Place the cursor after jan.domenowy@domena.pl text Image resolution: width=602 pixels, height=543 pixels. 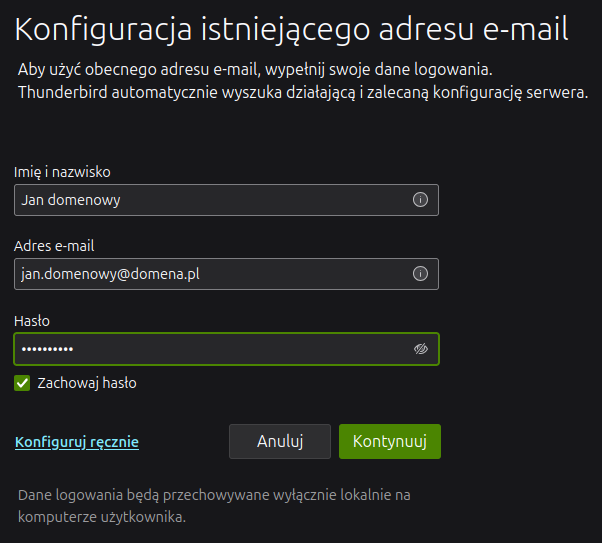tap(201, 274)
